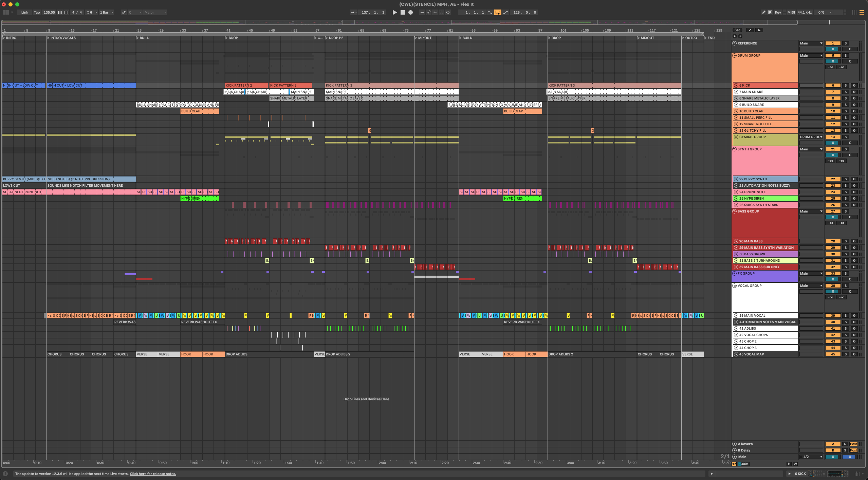The height and width of the screenshot is (480, 868).
Task: Expand the FX GROUP fold icon
Action: point(735,274)
